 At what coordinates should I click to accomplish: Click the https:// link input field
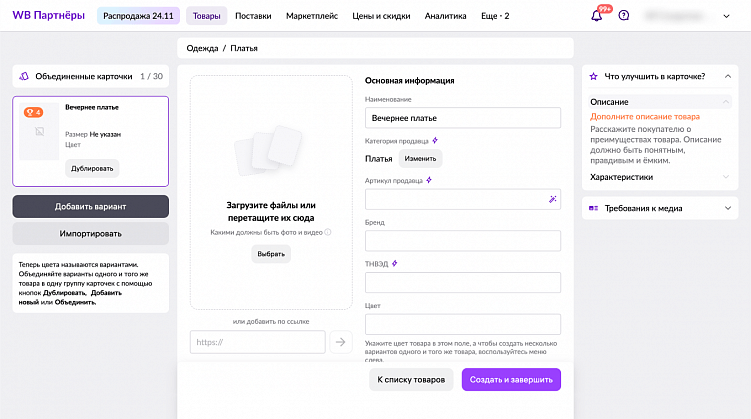(x=258, y=342)
